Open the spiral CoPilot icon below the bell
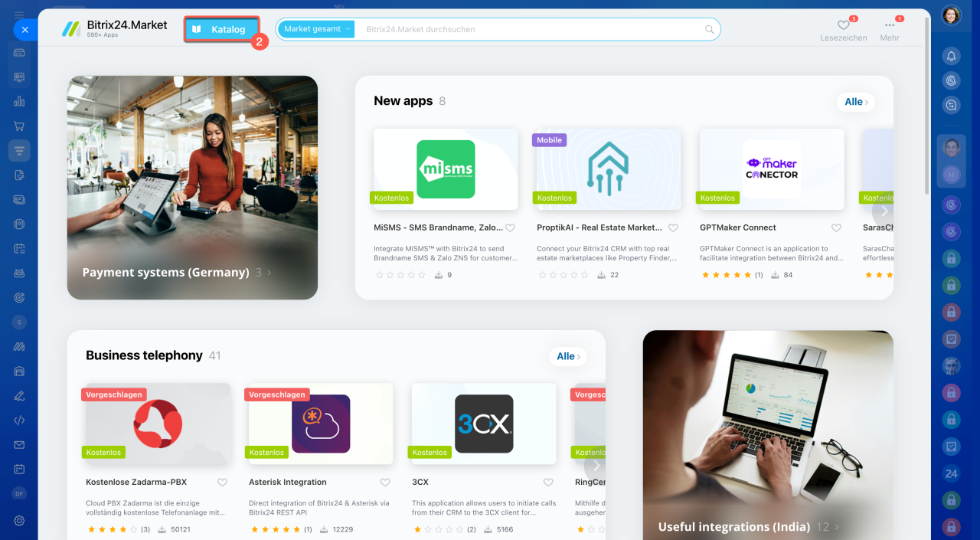 pos(951,80)
